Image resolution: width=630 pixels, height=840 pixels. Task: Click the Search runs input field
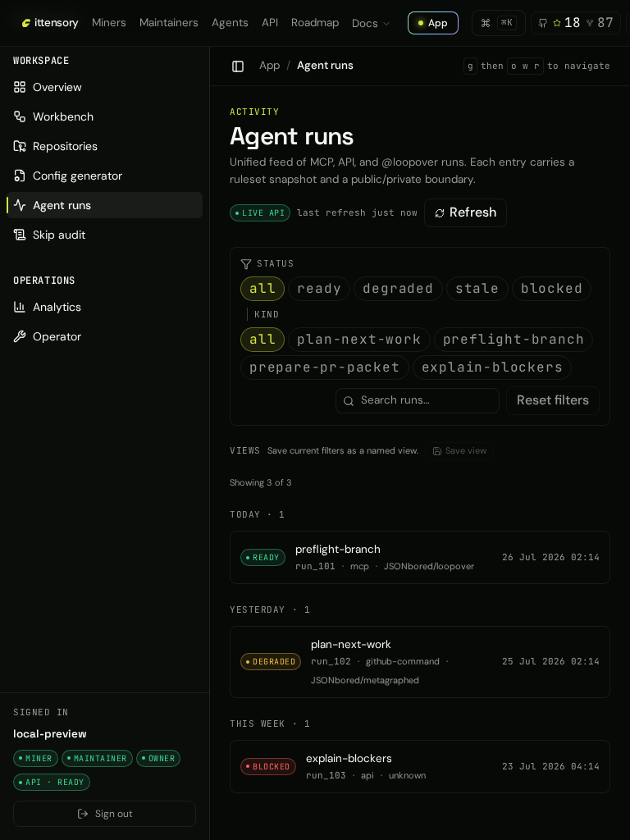coord(418,400)
